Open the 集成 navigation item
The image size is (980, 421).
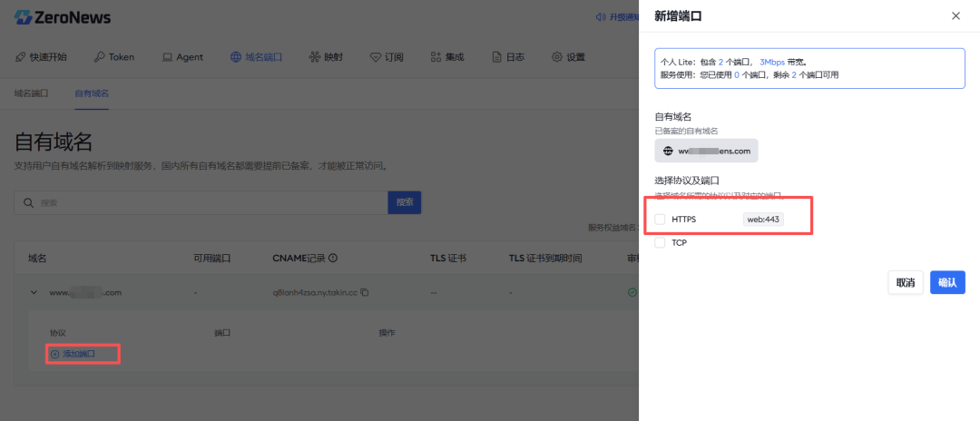447,57
